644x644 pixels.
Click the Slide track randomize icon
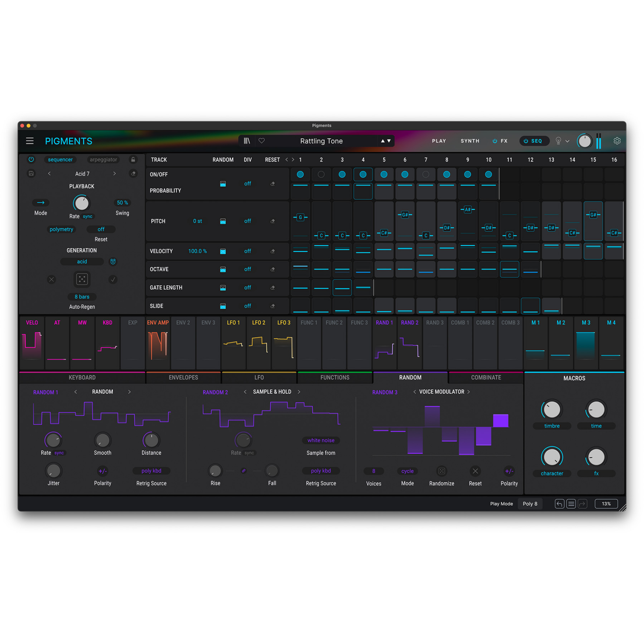click(223, 306)
